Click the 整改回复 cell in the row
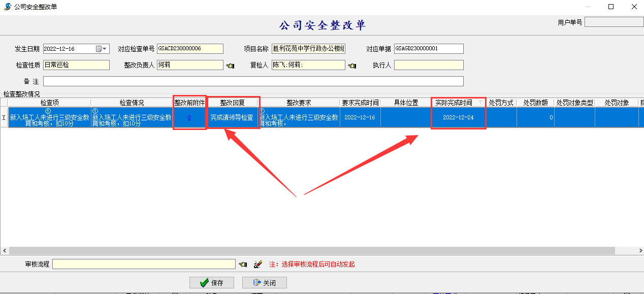The width and height of the screenshot is (644, 294). click(232, 117)
